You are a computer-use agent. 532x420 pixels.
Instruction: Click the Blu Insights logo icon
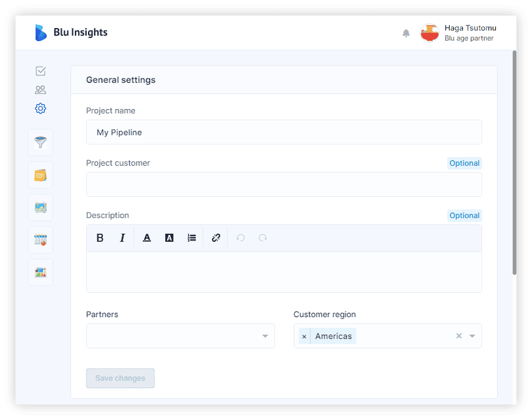pos(41,32)
